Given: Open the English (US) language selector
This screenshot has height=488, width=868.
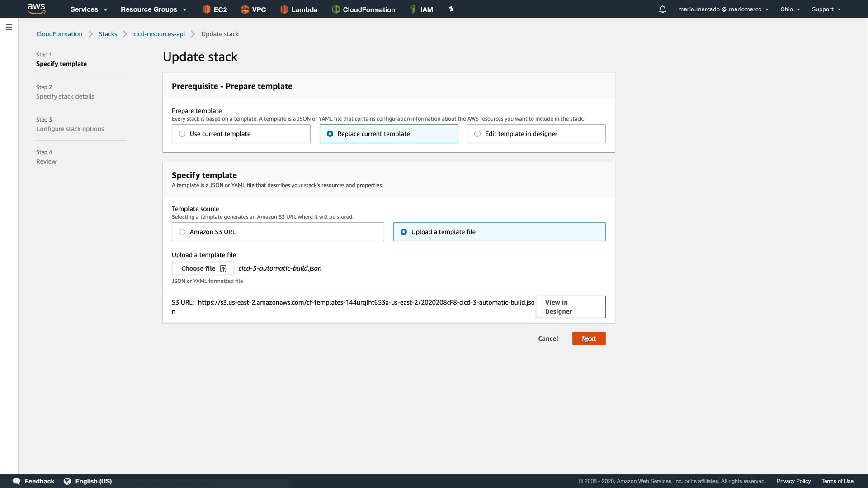Looking at the screenshot, I should click(88, 481).
